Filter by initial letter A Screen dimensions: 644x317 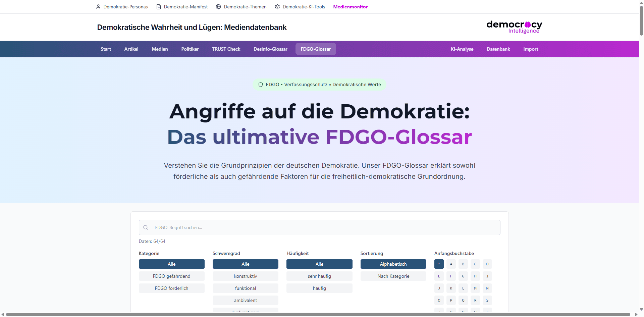click(451, 264)
